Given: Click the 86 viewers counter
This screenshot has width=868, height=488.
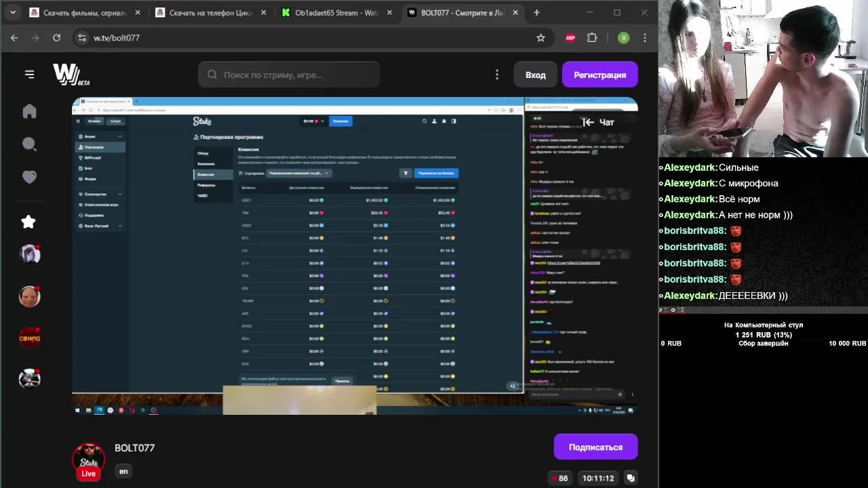Looking at the screenshot, I should coord(559,478).
